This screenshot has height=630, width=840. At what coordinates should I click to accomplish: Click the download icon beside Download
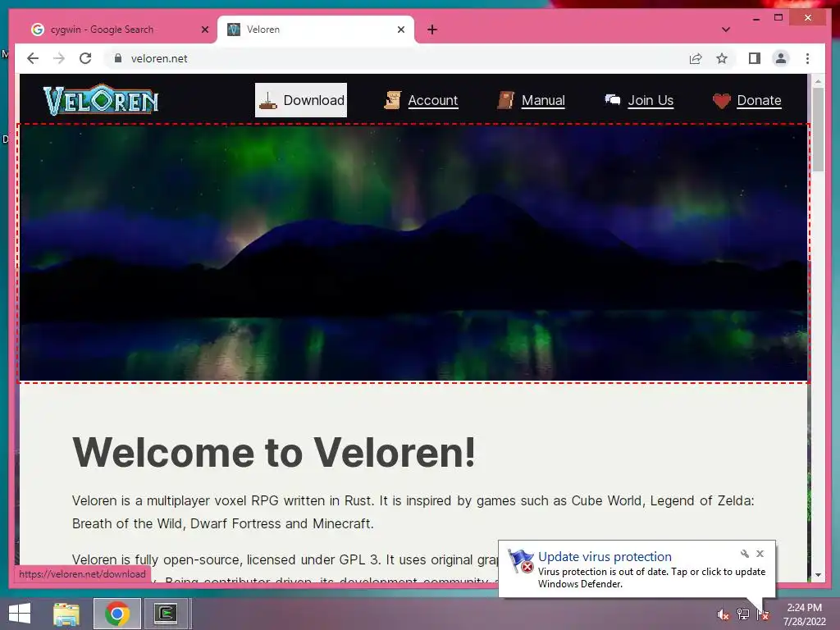268,101
